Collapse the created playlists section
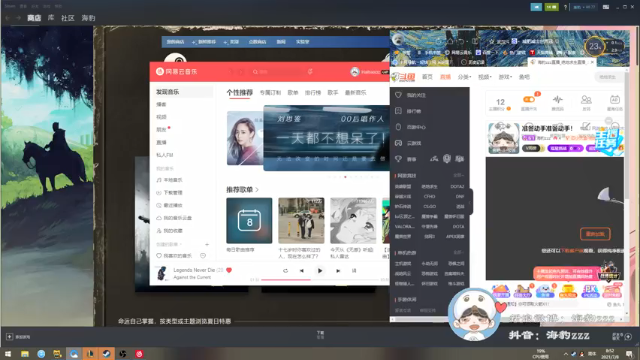 [169, 244]
